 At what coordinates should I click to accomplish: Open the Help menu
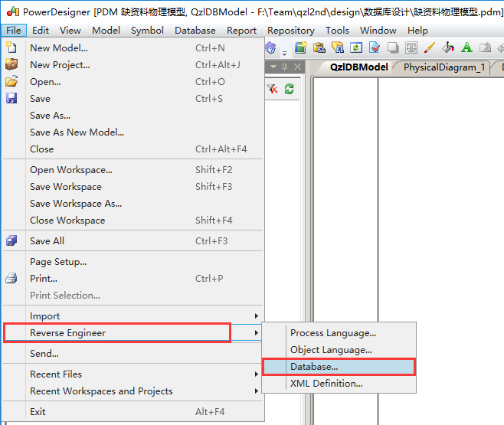(x=417, y=30)
